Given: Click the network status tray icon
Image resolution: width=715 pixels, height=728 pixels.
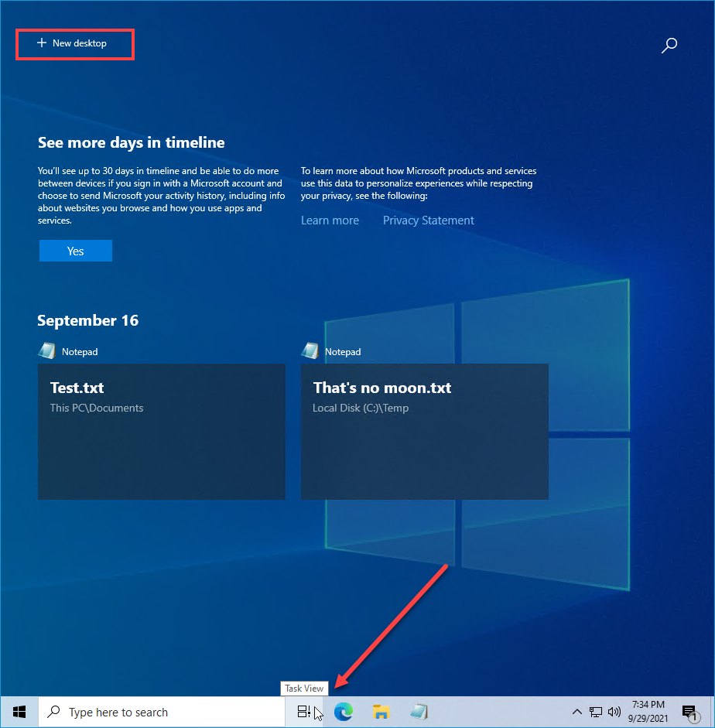Looking at the screenshot, I should click(x=596, y=712).
